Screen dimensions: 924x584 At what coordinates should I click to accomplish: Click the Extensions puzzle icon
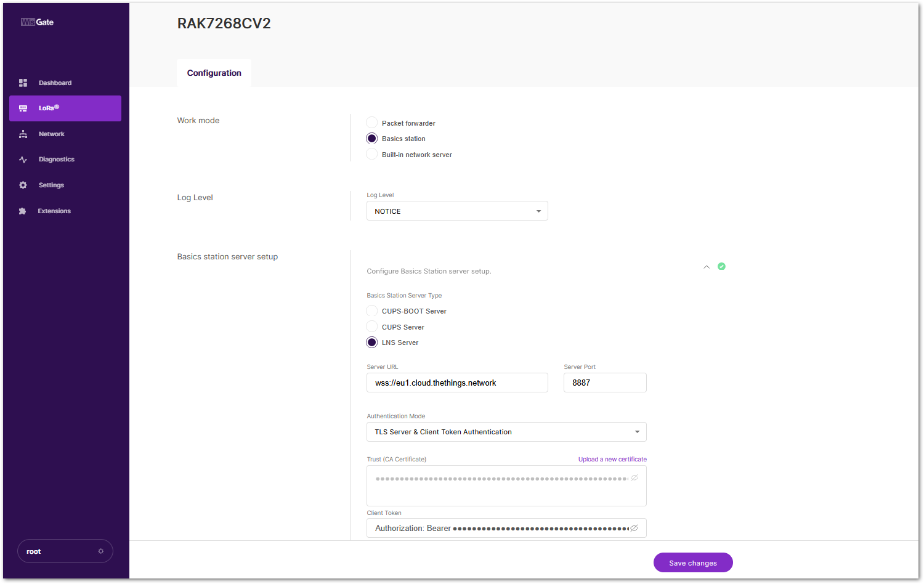[23, 211]
